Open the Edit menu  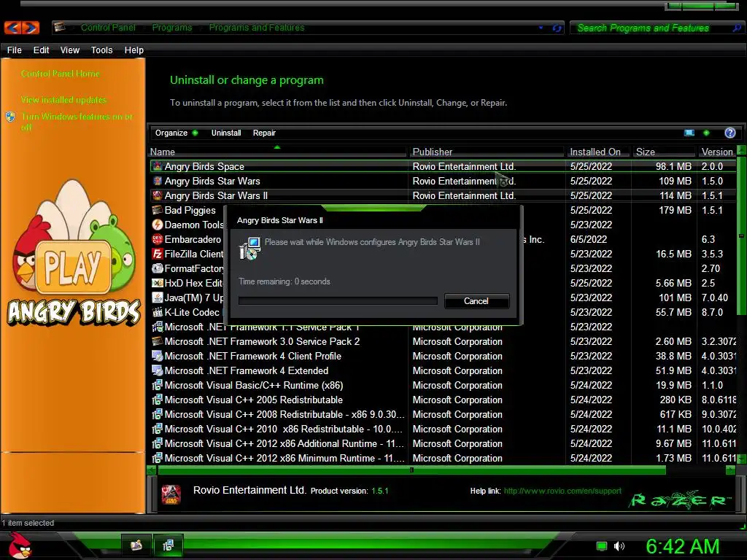click(x=41, y=50)
